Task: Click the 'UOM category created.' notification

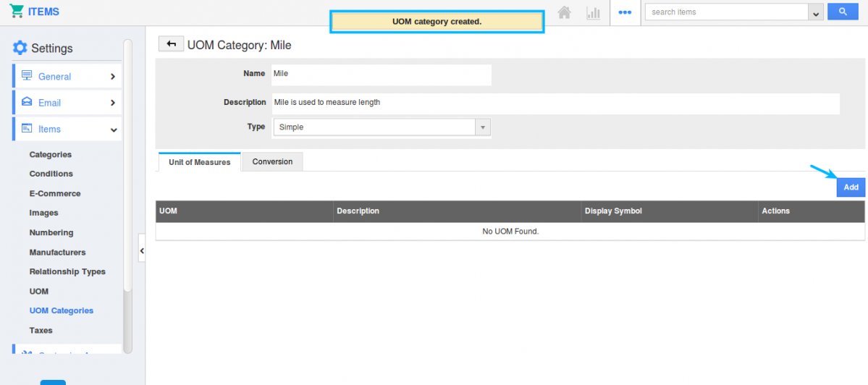Action: click(437, 22)
